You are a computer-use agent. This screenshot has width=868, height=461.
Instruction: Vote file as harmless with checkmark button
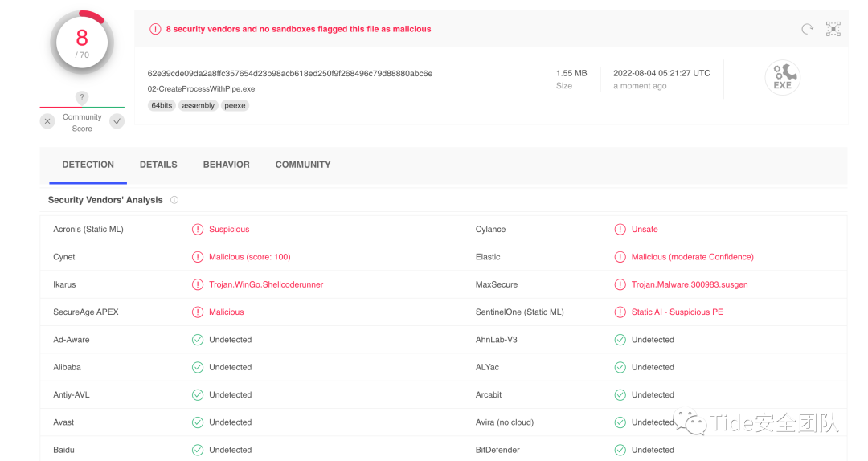[x=117, y=121]
